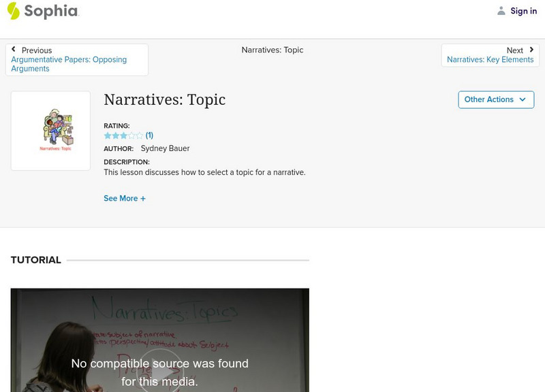Click the centered Narratives: Topic breadcrumb title
This screenshot has height=392, width=545.
click(272, 50)
